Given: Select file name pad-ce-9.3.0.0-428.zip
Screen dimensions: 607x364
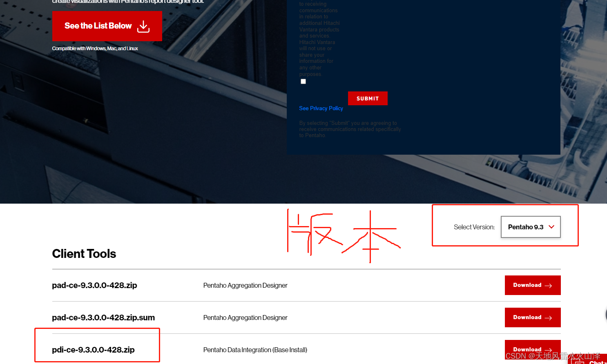Looking at the screenshot, I should coord(94,285).
